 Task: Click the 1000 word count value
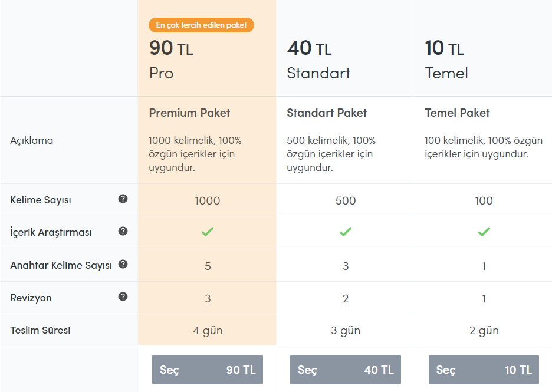[x=208, y=200]
